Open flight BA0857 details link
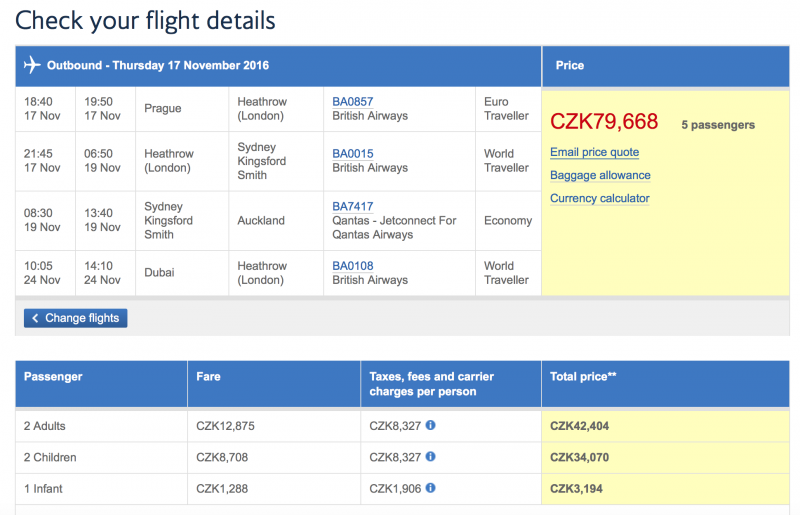The height and width of the screenshot is (515, 800). pos(353,102)
